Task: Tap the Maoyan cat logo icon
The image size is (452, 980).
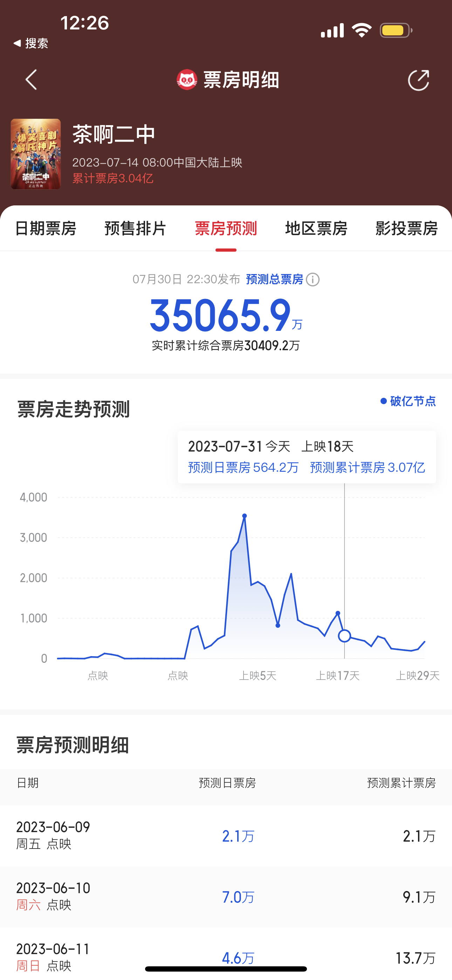Action: 187,80
